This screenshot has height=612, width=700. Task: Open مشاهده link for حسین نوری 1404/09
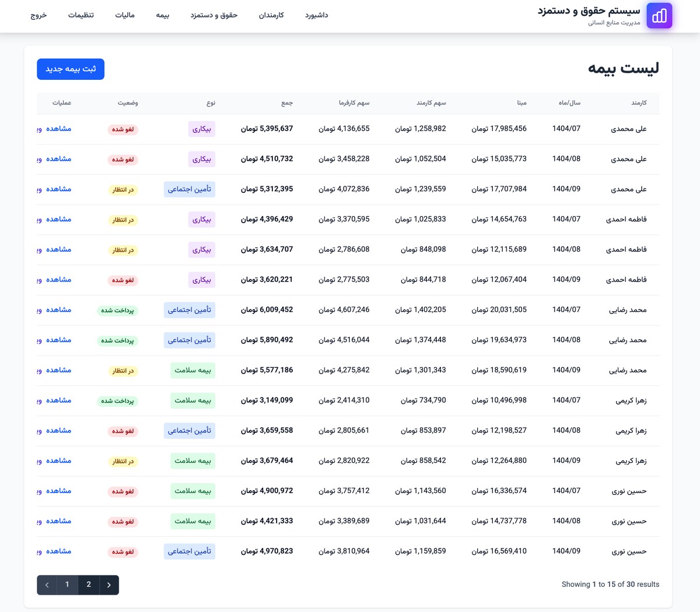(x=59, y=551)
